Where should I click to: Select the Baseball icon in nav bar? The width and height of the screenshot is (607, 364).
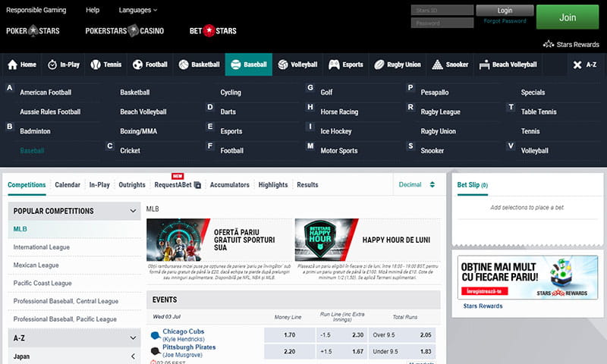pos(236,64)
